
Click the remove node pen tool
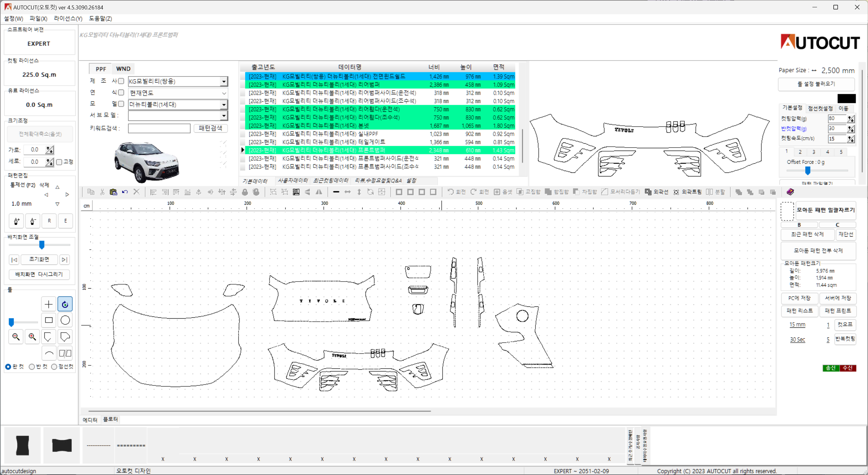coord(33,221)
